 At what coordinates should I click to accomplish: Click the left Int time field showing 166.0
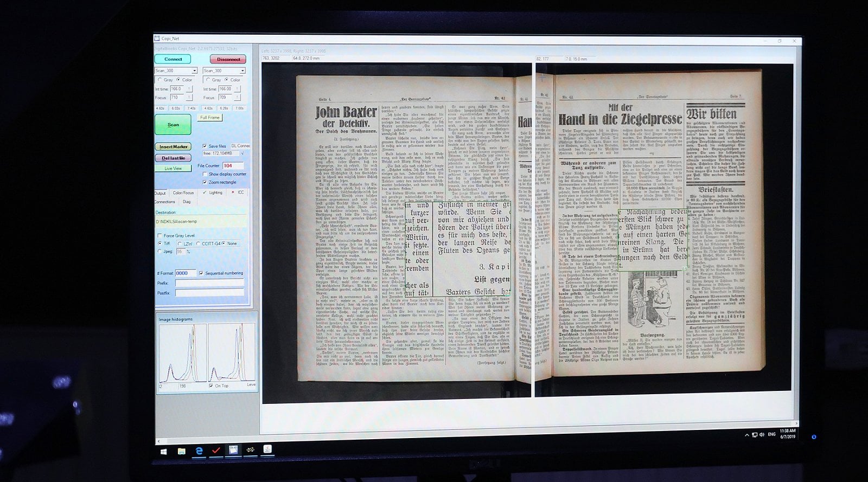coord(177,89)
